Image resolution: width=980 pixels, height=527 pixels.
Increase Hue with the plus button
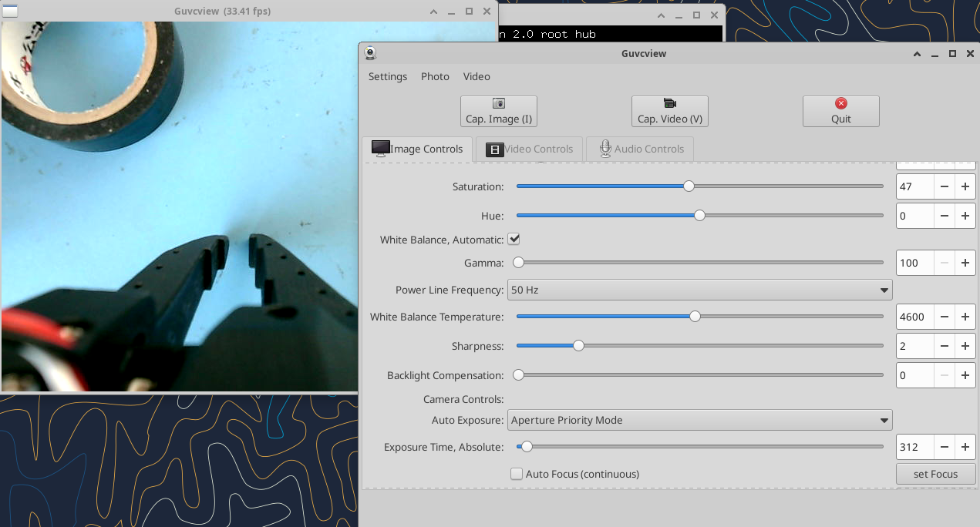965,216
